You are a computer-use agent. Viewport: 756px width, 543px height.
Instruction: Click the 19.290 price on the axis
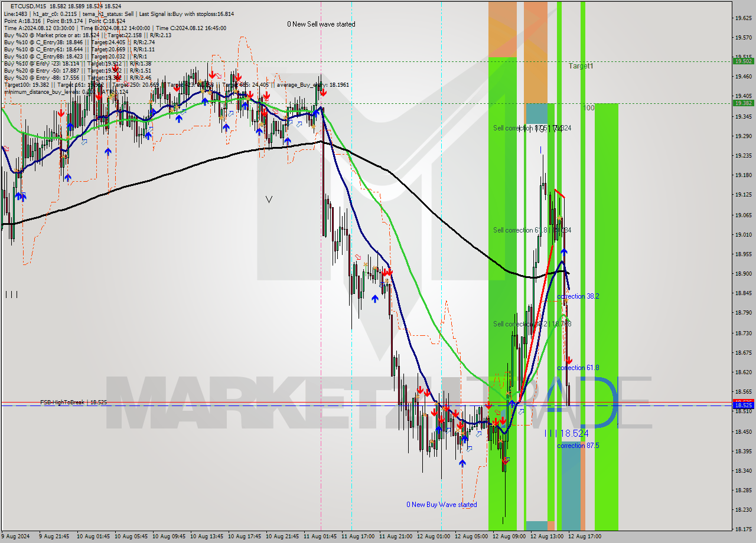(743, 136)
